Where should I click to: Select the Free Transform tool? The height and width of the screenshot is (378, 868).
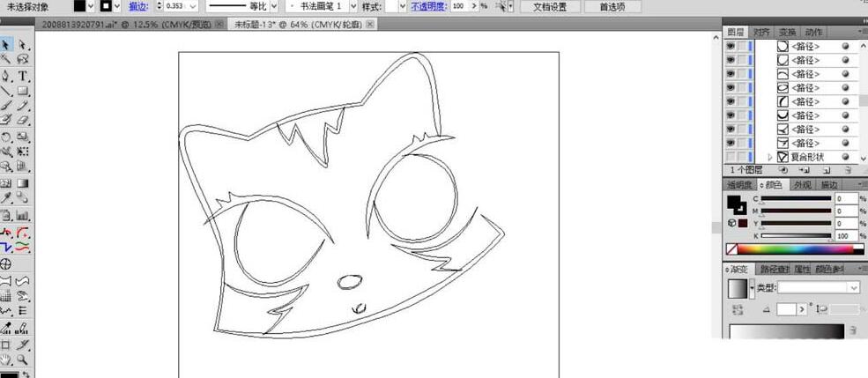point(22,151)
